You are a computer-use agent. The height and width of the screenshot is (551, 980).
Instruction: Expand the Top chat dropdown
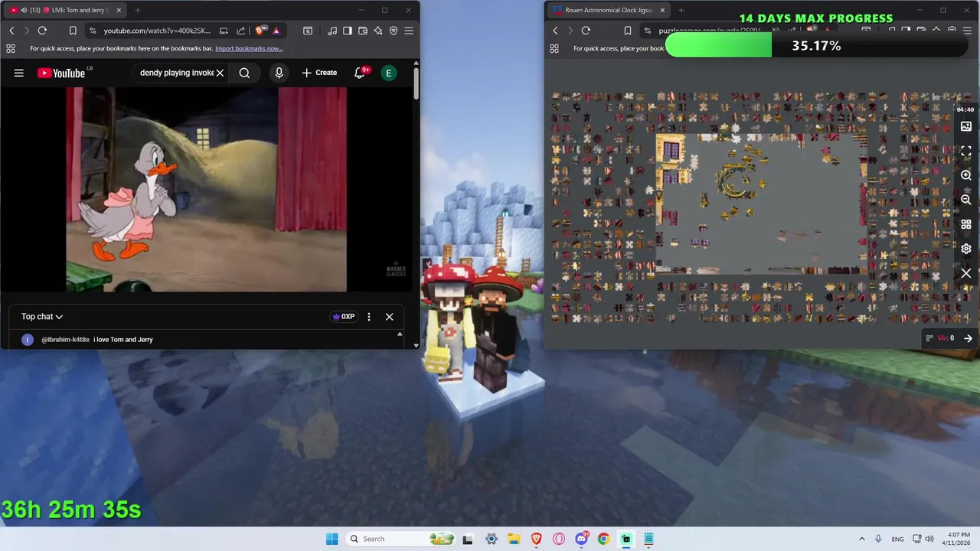[x=42, y=316]
